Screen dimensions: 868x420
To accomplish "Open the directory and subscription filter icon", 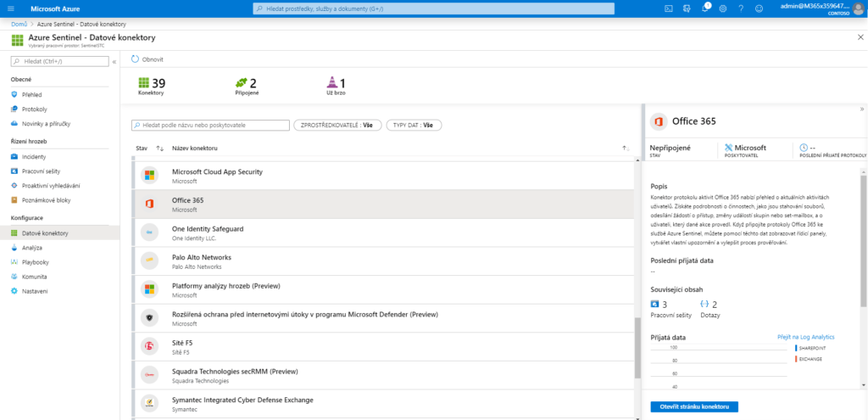I will point(687,8).
